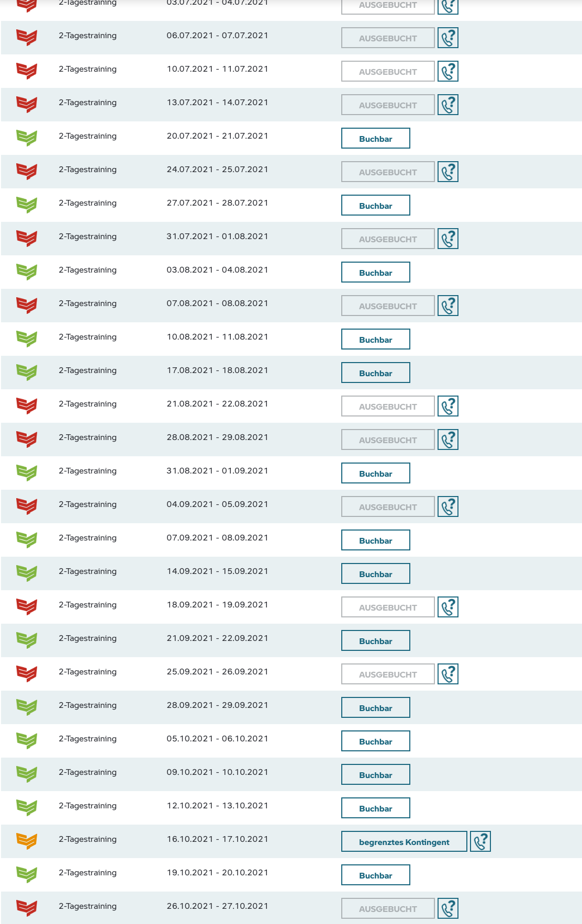The height and width of the screenshot is (924, 582).
Task: Click Buchbar for 17.08.2021 - 18.08.2021
Action: click(x=375, y=373)
